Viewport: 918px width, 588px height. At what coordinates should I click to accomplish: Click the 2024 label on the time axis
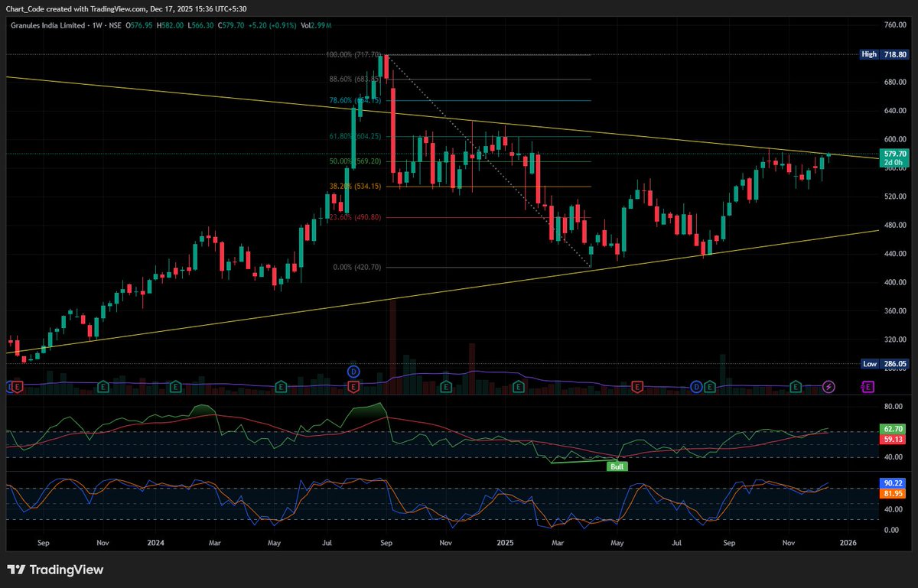point(155,542)
